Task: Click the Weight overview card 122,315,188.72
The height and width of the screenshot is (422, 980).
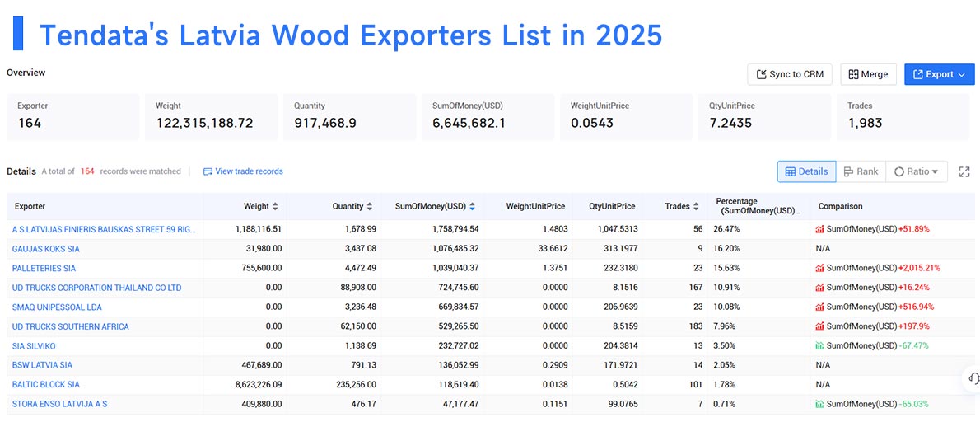Action: [212, 117]
